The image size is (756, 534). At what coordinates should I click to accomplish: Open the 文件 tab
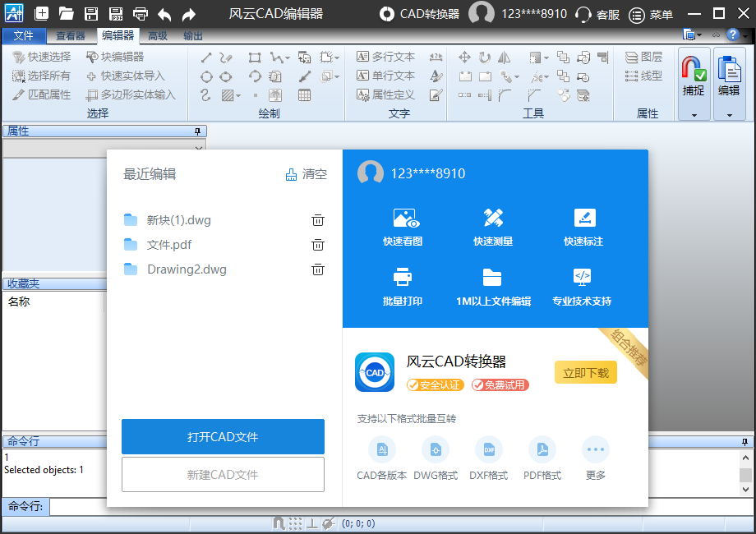pos(24,35)
